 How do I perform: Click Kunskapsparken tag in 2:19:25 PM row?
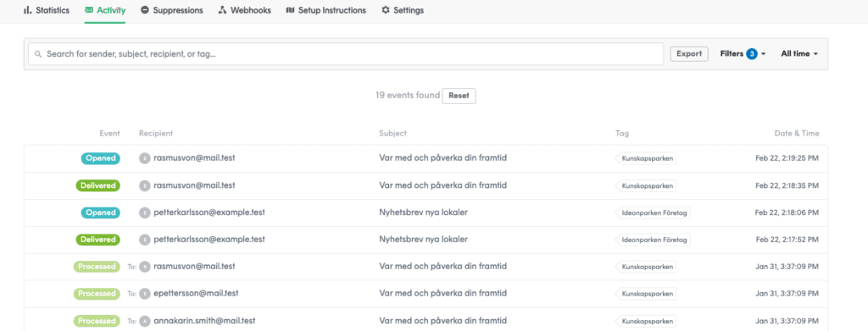646,158
